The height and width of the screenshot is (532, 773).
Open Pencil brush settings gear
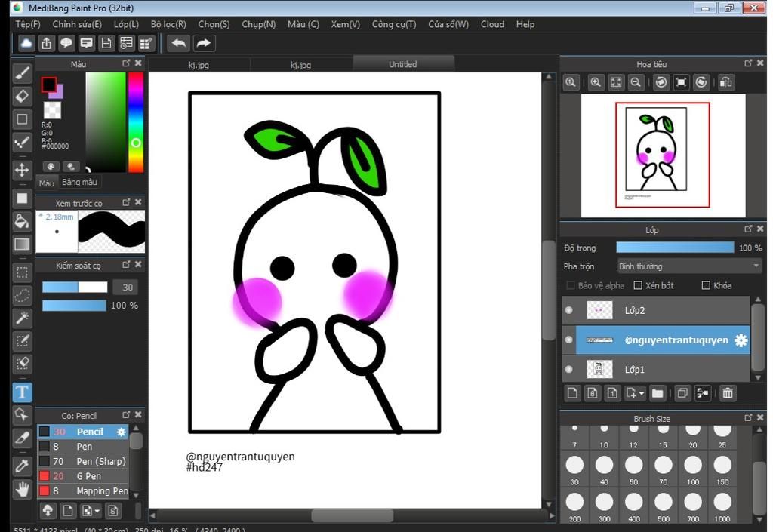(121, 432)
